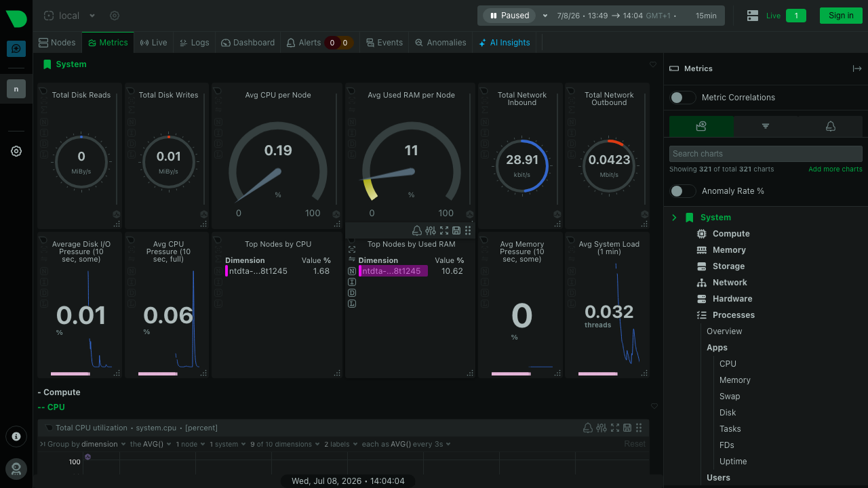Click the D dimensions filter on RAM card
Image resolution: width=868 pixels, height=488 pixels.
coord(352,293)
